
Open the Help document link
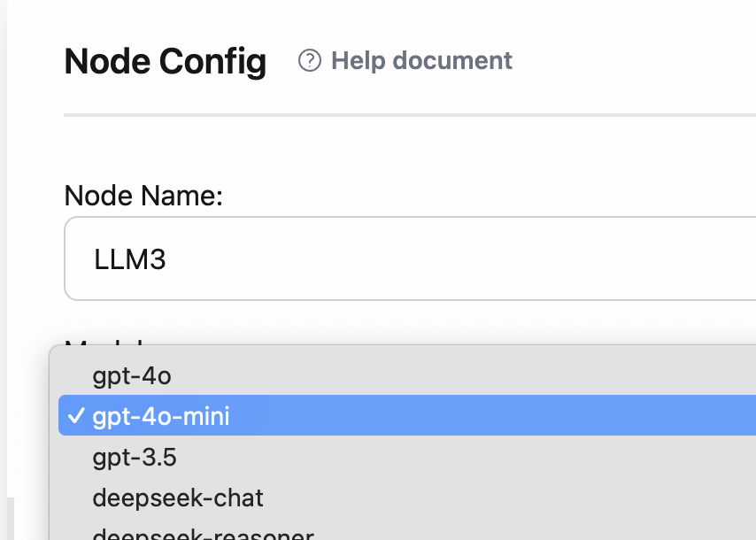click(x=421, y=61)
